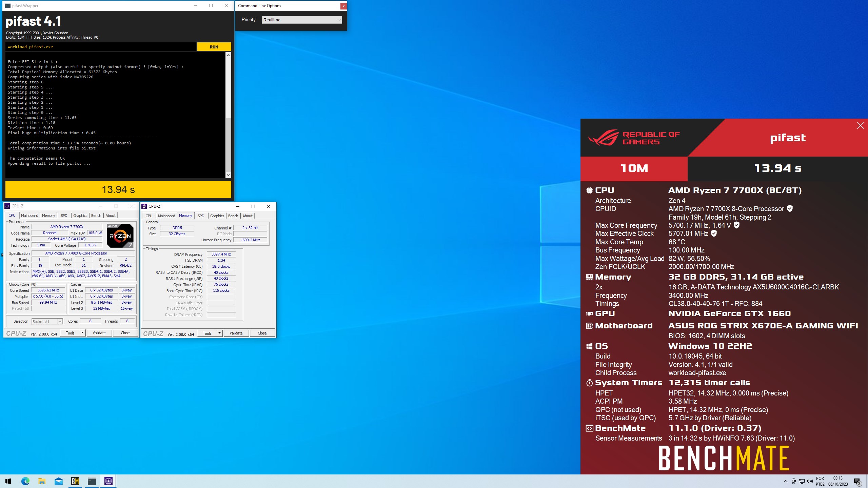Select CPU tab in right CPU-Z window
Screen dimensions: 868x488
(x=149, y=216)
